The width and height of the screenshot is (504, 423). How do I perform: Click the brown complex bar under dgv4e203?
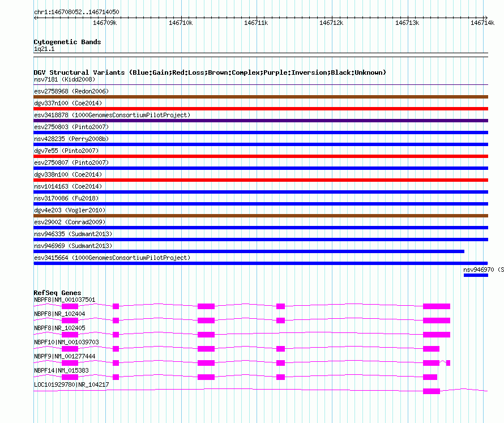pyautogui.click(x=260, y=216)
